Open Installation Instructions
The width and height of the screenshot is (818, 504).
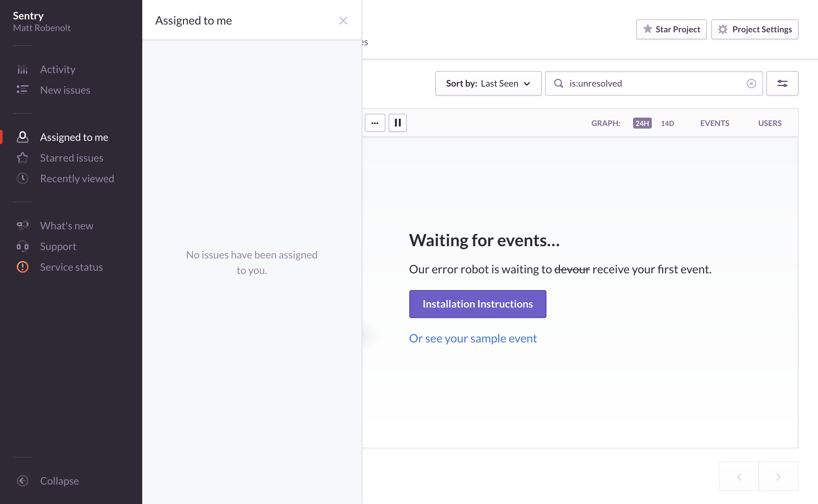pos(478,304)
